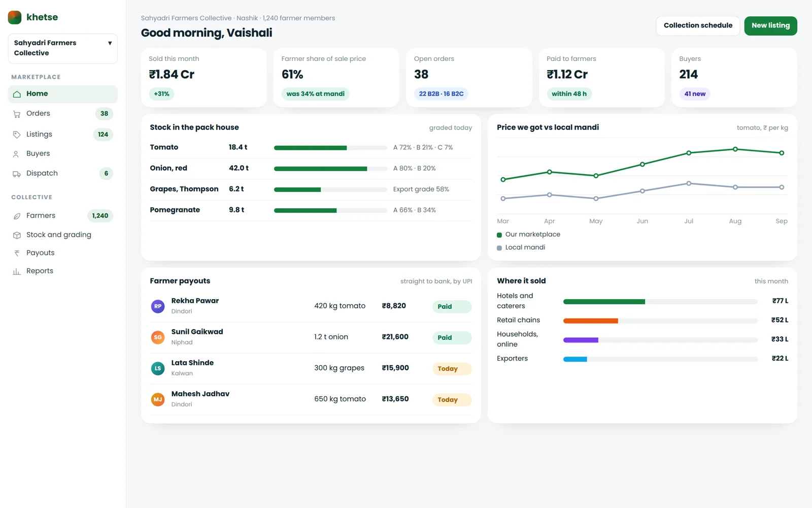Click the Farmers leaf icon
The image size is (812, 508).
17,216
